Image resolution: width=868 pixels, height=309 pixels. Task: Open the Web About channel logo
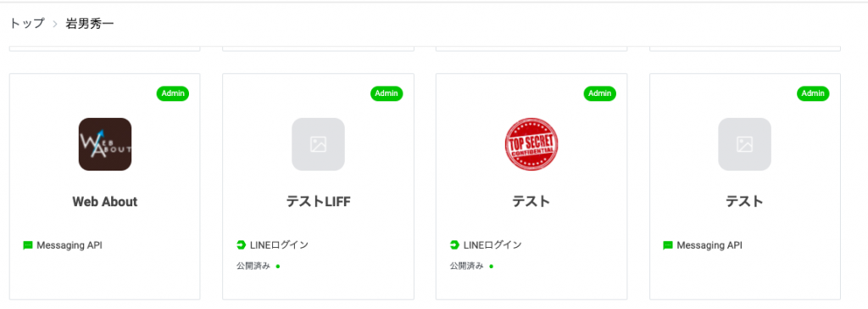tap(104, 144)
